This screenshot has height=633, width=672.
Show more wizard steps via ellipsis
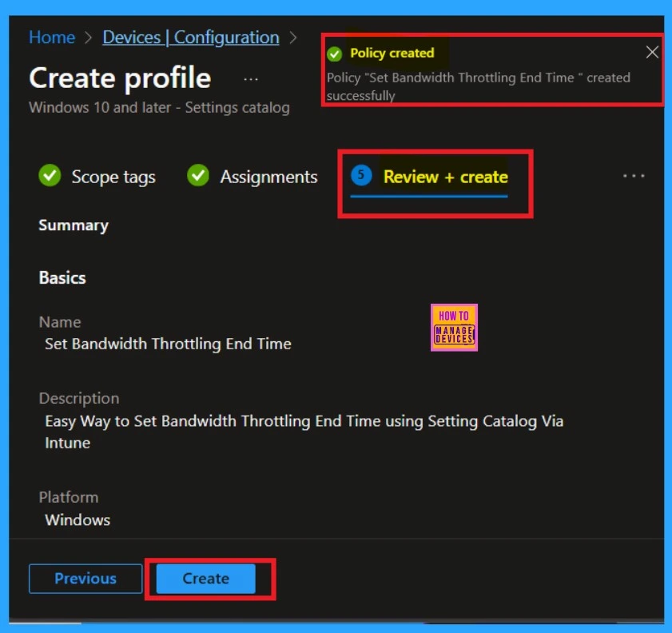[634, 176]
